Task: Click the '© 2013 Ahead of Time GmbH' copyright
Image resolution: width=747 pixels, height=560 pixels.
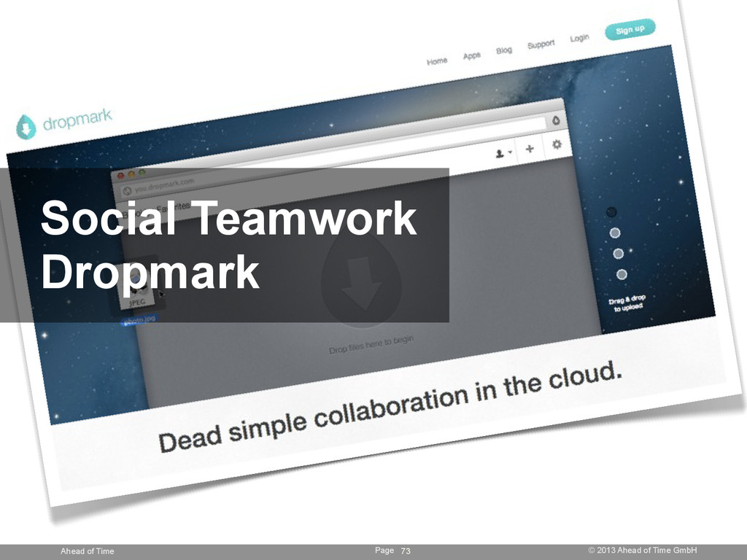Action: (x=643, y=550)
